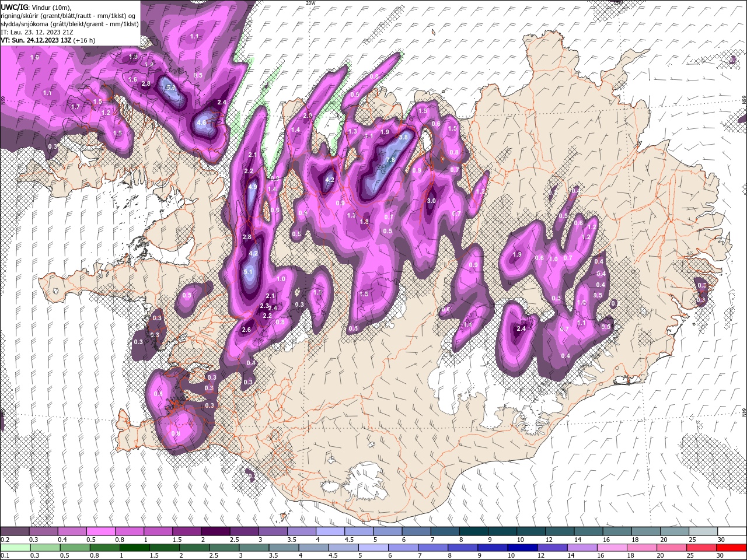Click the 7–8 blue rain legend swatch

pyautogui.click(x=432, y=548)
